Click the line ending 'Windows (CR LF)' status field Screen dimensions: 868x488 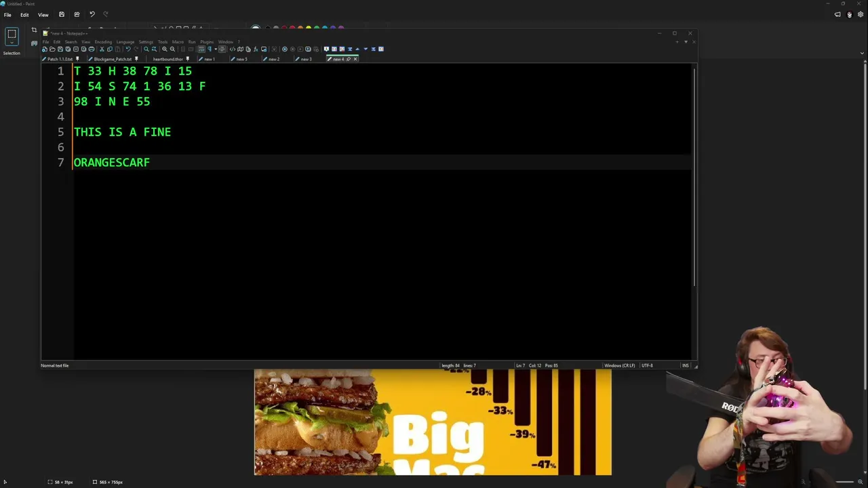(620, 366)
